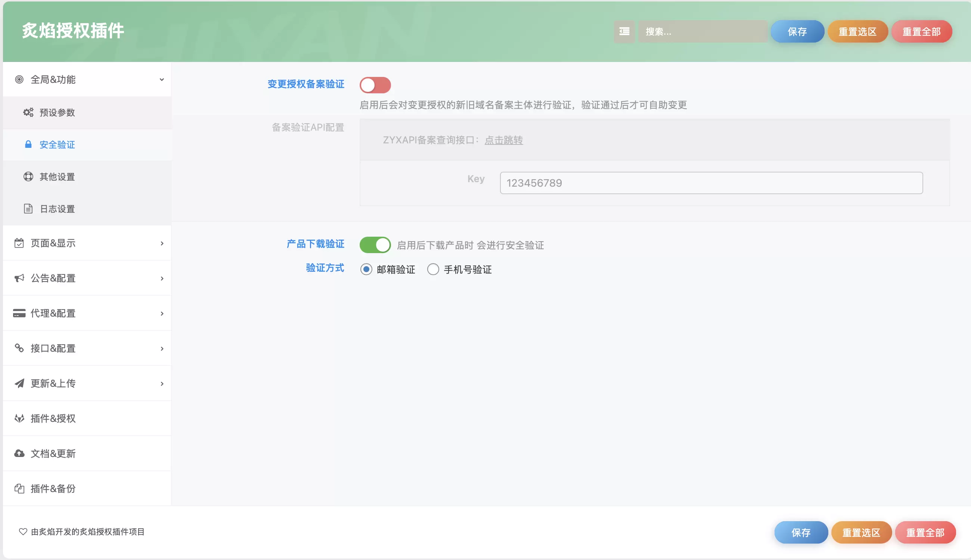Image resolution: width=971 pixels, height=560 pixels.
Task: Select the 手机号验证 radio option
Action: tap(433, 269)
